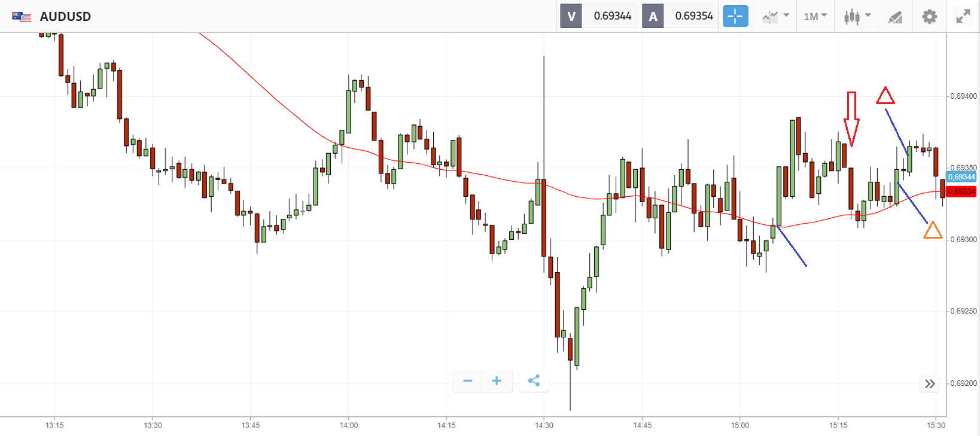Zoom out the chart with minus button
980x436 pixels.
point(467,381)
